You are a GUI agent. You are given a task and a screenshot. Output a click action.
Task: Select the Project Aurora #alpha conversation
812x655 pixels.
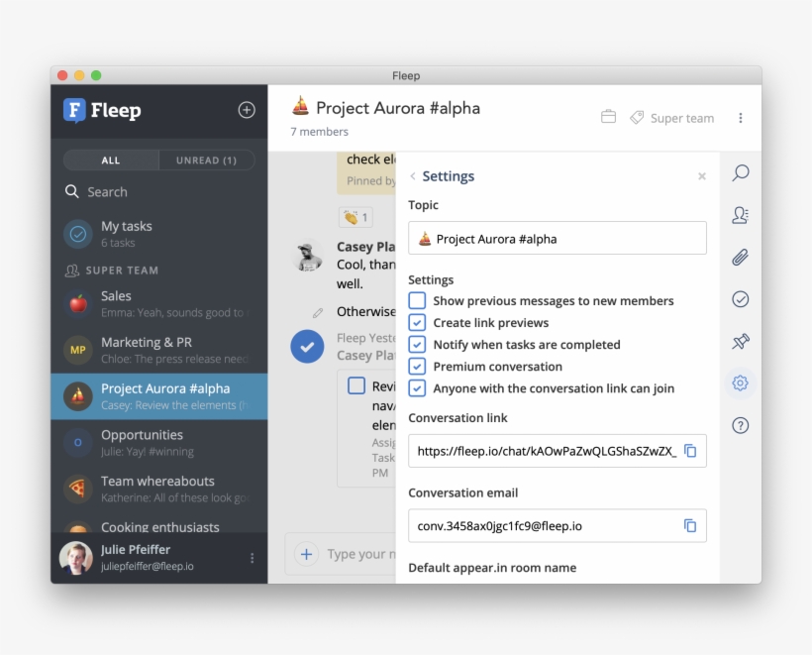tap(159, 396)
